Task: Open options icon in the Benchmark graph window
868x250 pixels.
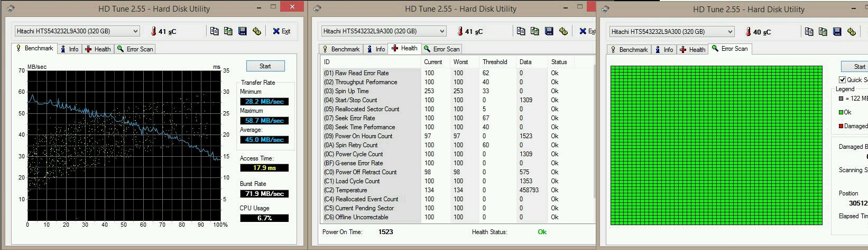Action: pos(256,31)
